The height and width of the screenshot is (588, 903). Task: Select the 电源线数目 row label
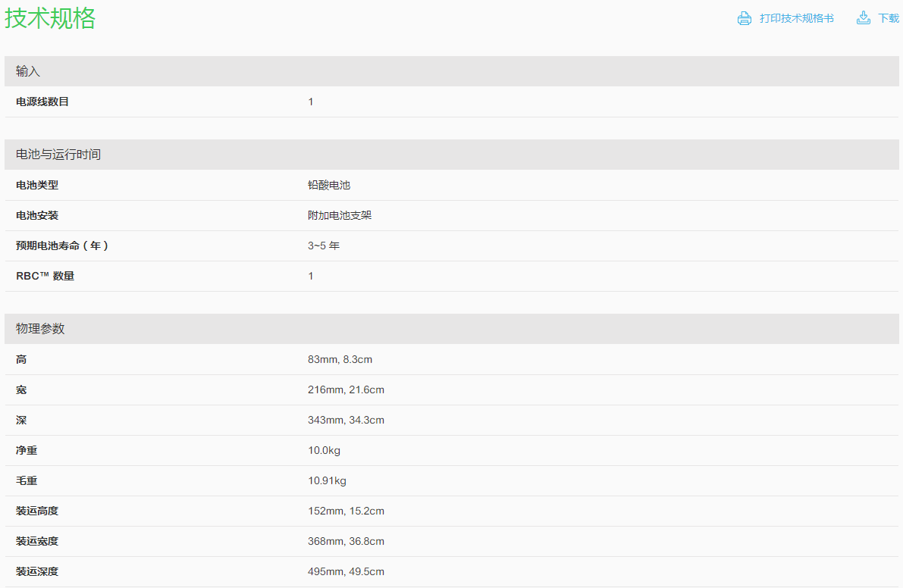tap(42, 102)
